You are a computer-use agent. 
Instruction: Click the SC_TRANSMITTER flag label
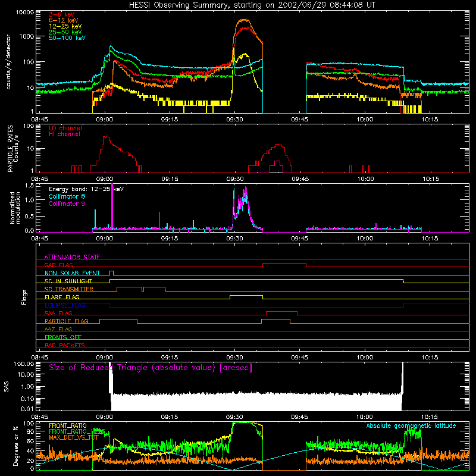[69, 289]
